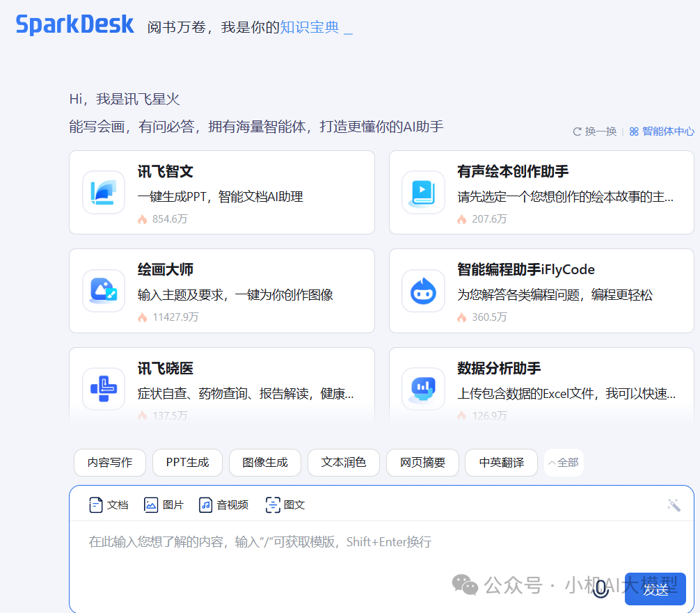The width and height of the screenshot is (700, 613).
Task: Click the 换一换 refresh icon
Action: (x=578, y=132)
